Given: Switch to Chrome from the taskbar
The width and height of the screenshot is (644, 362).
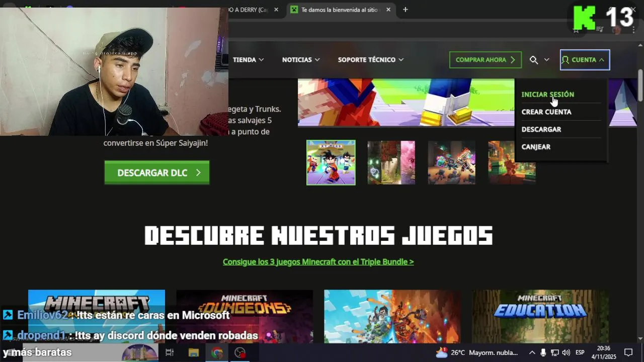Looking at the screenshot, I should (217, 352).
